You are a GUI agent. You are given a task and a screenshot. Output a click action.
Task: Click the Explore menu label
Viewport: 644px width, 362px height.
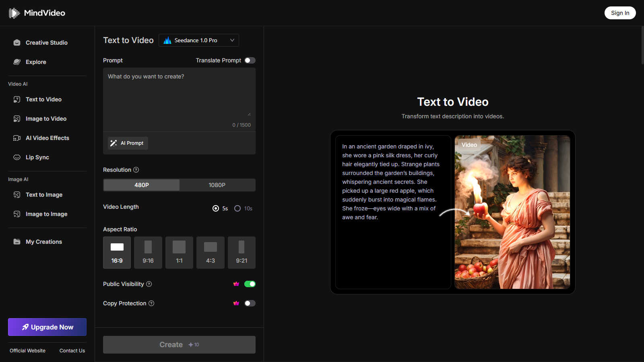click(36, 62)
